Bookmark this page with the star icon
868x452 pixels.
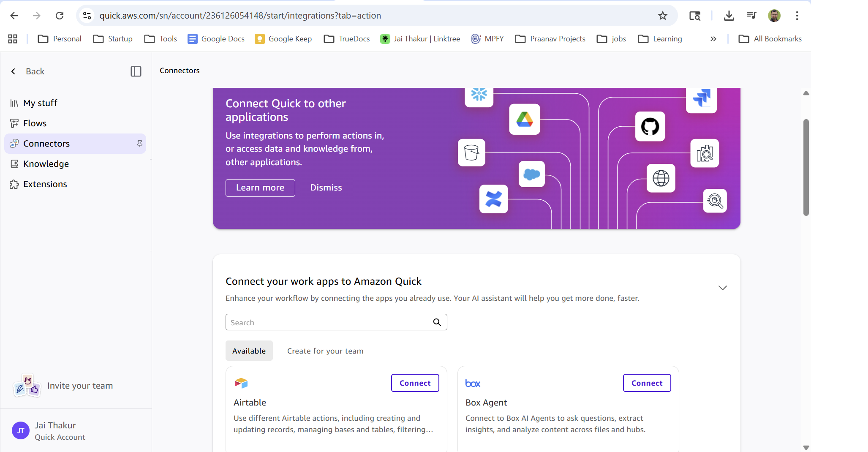(x=663, y=16)
